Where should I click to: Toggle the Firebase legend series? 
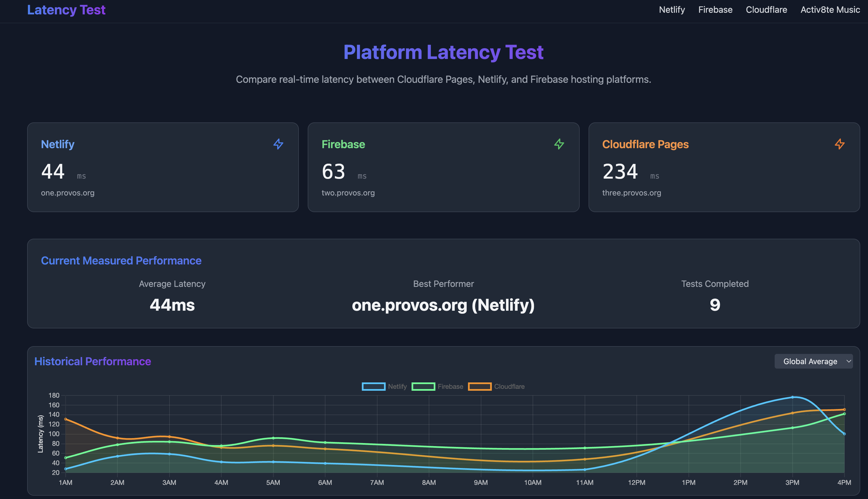437,386
